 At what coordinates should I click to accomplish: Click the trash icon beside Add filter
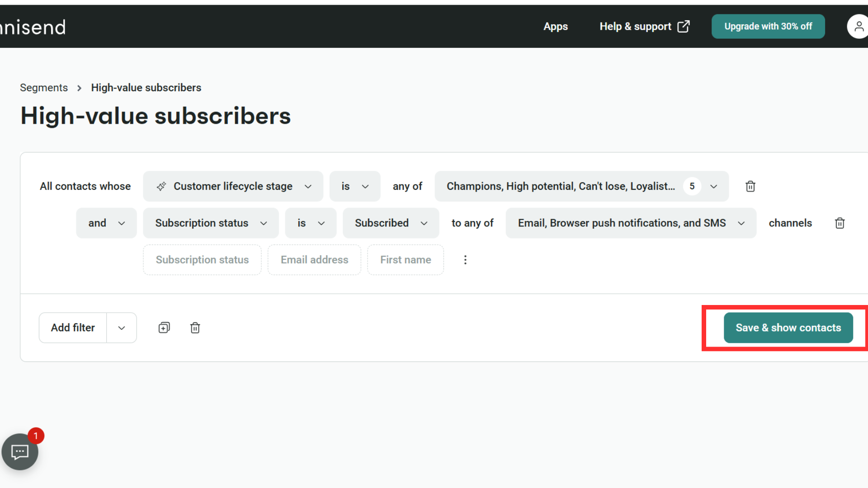pyautogui.click(x=195, y=328)
